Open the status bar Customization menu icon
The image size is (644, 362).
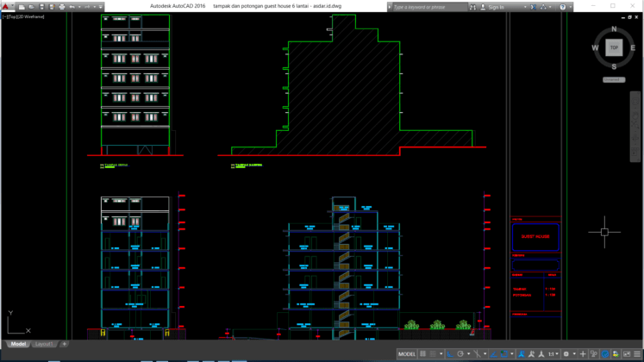(637, 354)
